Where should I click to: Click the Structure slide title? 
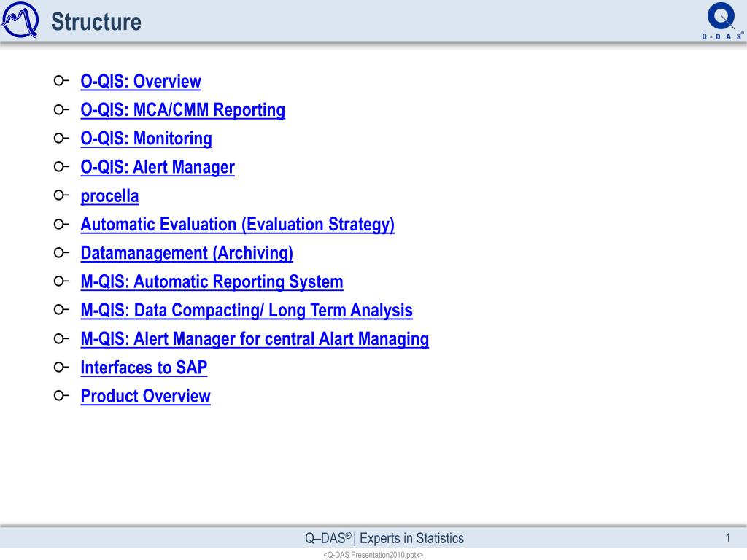pyautogui.click(x=96, y=22)
